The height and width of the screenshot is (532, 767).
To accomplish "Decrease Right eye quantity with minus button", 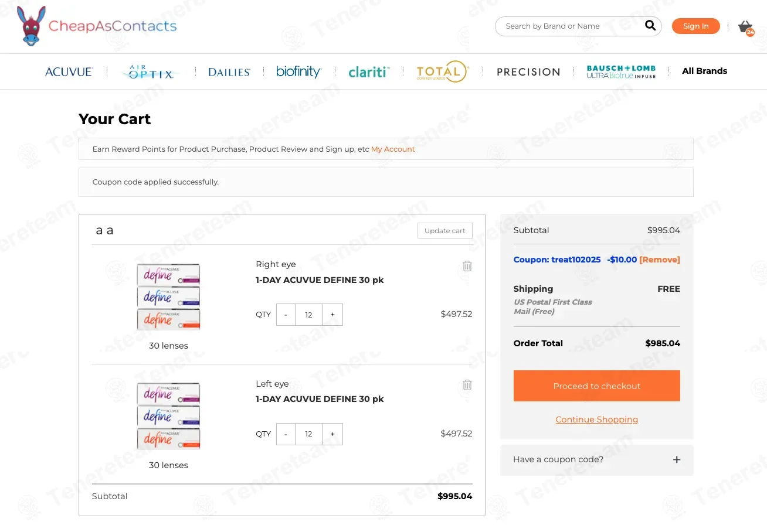I will pos(286,315).
